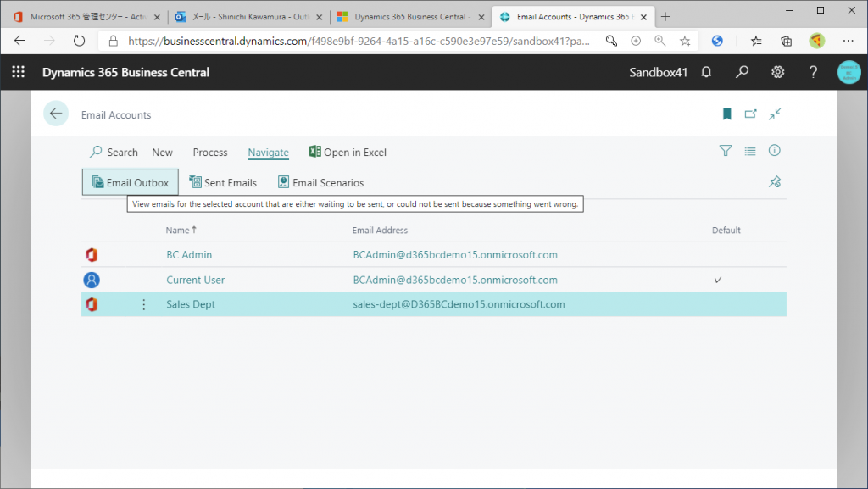Open Email Outbox
868x489 pixels.
click(130, 182)
